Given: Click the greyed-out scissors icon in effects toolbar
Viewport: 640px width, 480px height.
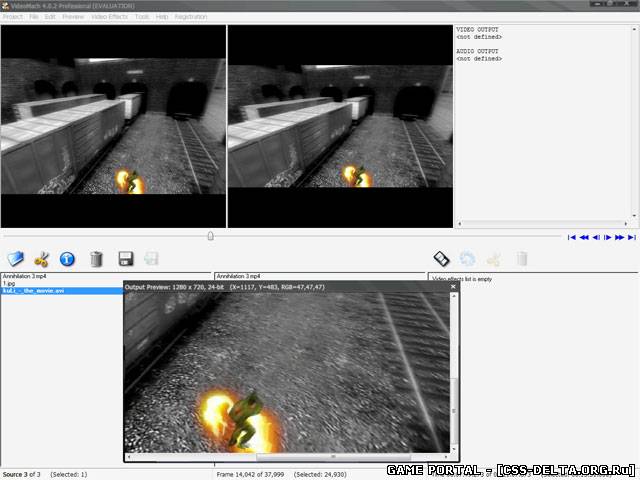Looking at the screenshot, I should 494,259.
